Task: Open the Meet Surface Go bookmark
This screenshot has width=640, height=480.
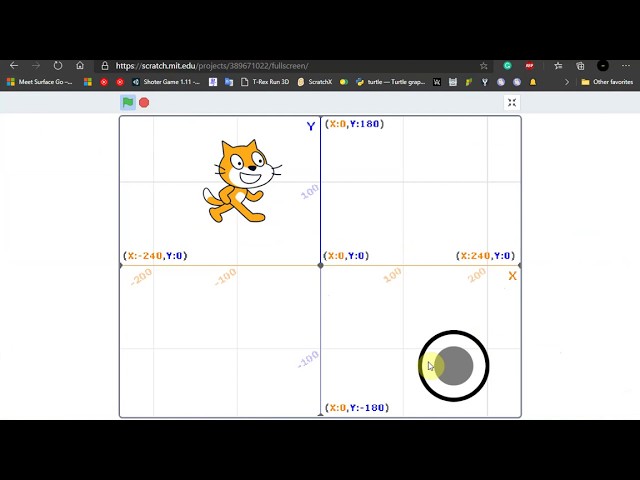Action: (40, 82)
